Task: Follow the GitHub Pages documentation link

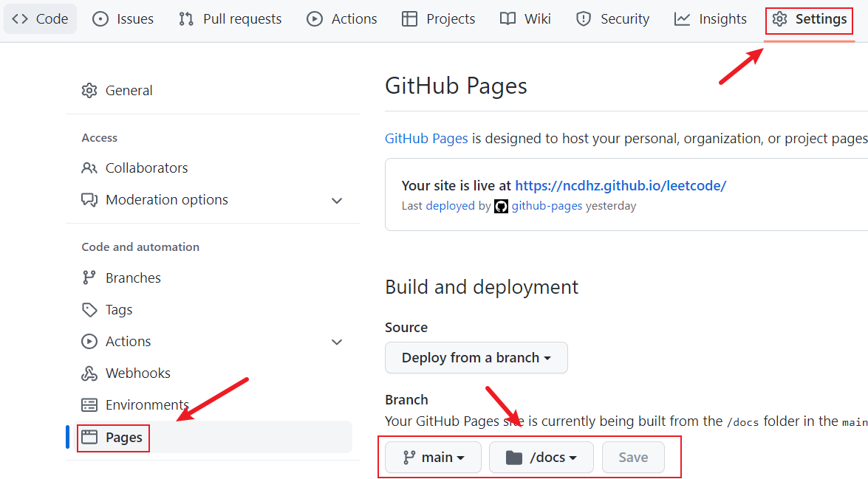Action: tap(426, 138)
